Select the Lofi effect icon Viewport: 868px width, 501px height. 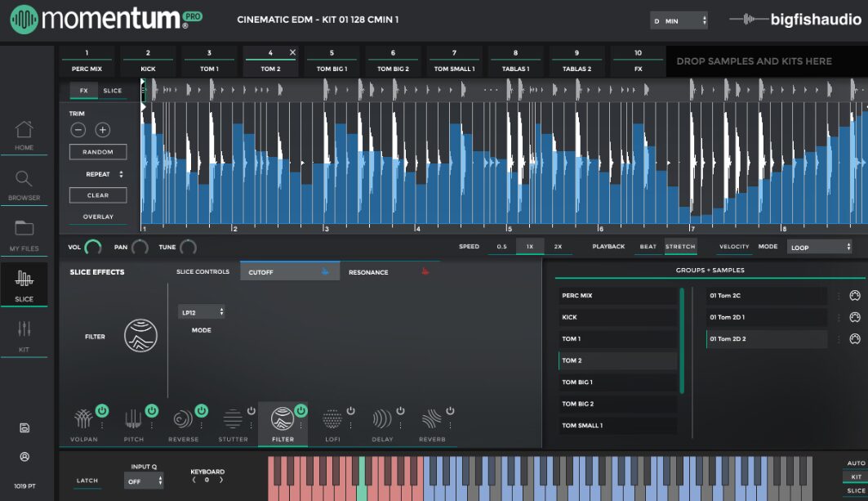(332, 419)
